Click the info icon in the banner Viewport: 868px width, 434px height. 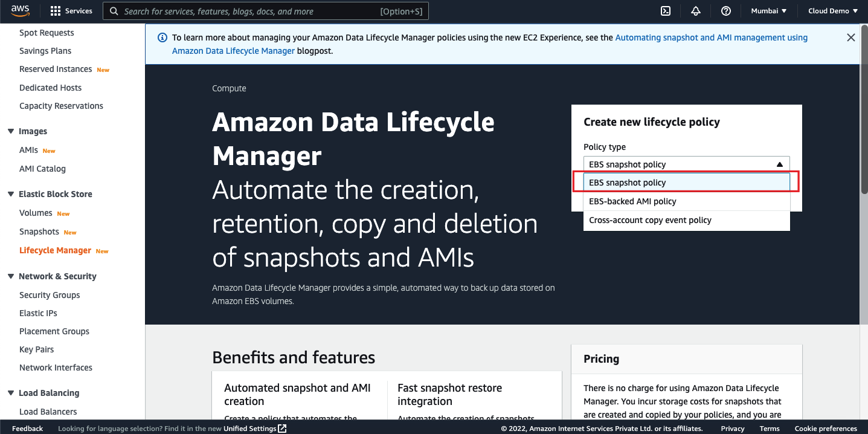[162, 37]
